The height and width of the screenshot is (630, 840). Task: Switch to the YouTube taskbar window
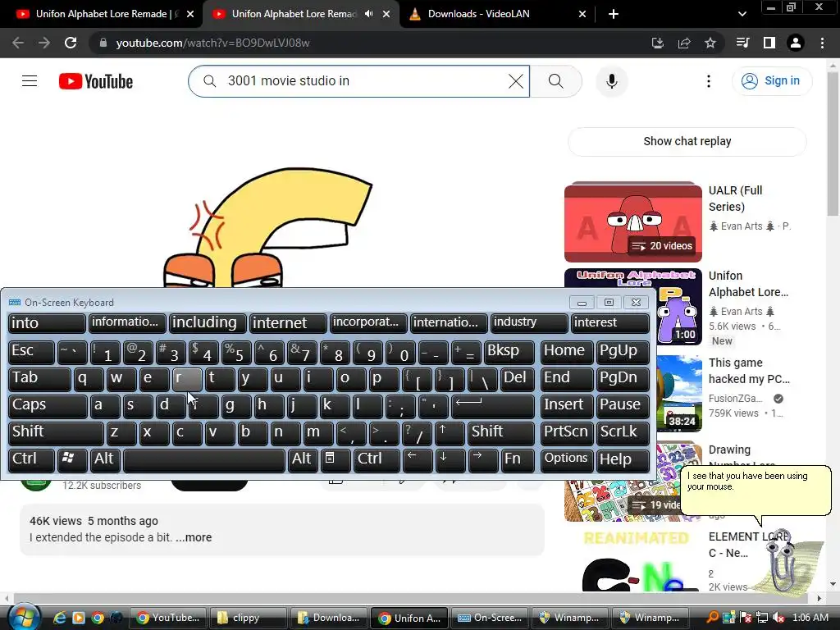(168, 618)
